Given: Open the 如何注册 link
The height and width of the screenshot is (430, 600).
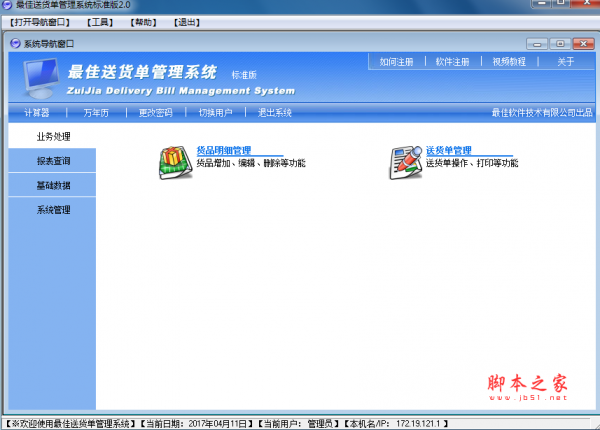Looking at the screenshot, I should click(x=396, y=62).
